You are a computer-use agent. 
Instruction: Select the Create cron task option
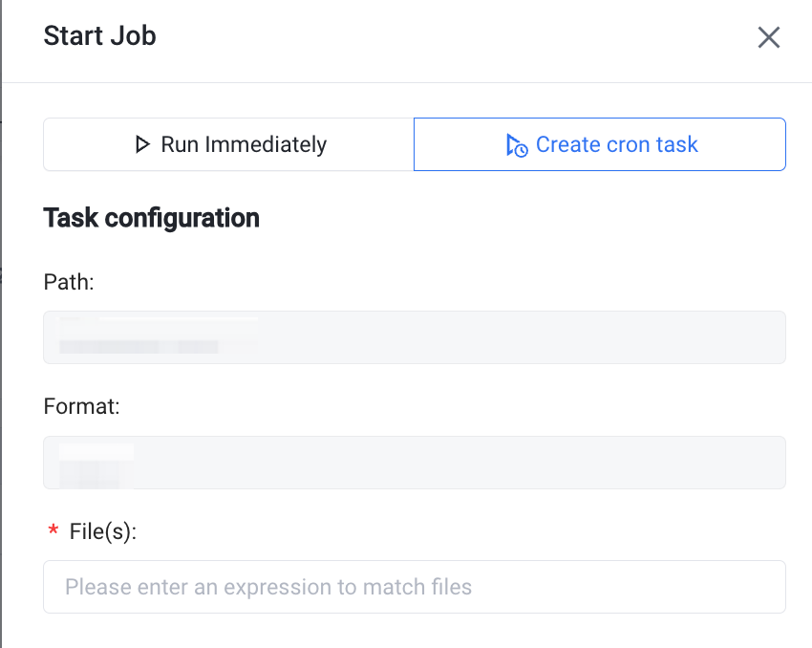(x=599, y=144)
